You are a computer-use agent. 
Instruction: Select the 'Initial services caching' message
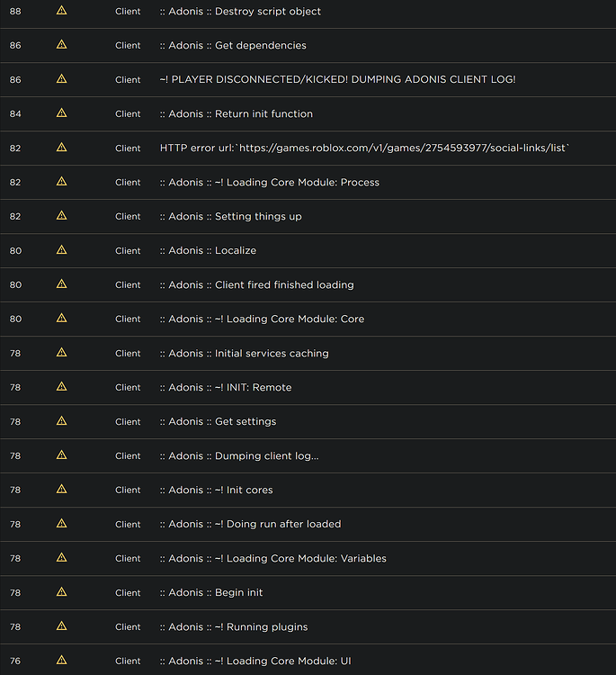[245, 353]
